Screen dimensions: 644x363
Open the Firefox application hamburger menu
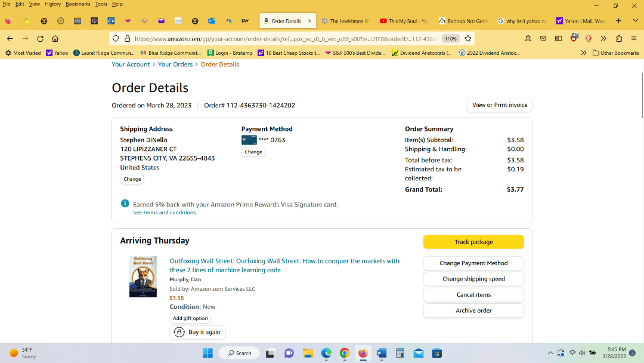pyautogui.click(x=634, y=39)
